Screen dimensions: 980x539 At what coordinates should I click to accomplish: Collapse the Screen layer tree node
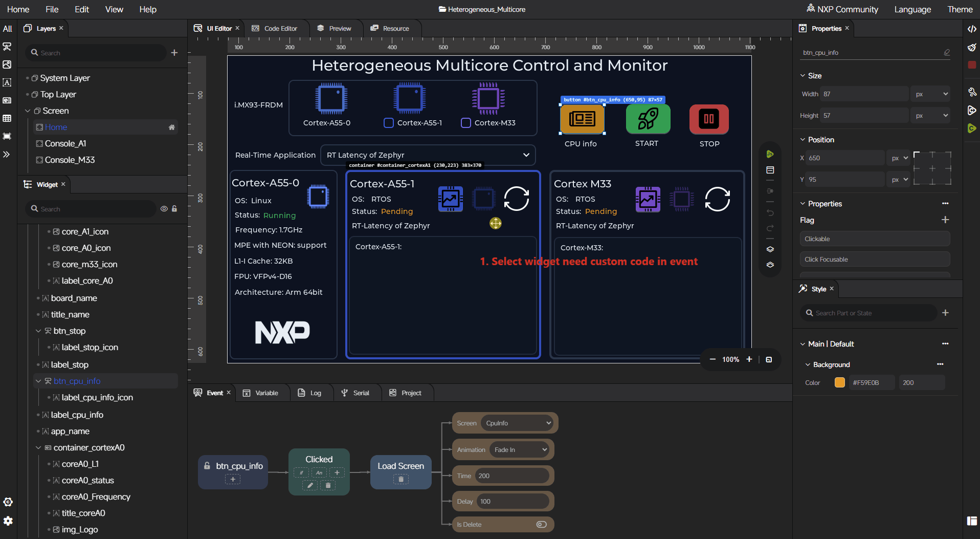[x=28, y=111]
